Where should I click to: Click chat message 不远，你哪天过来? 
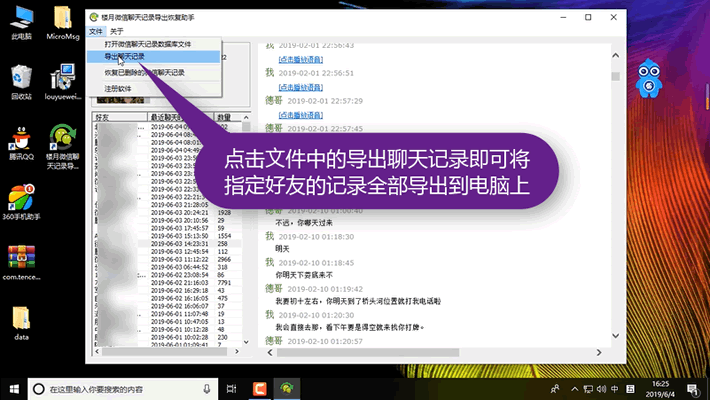304,223
